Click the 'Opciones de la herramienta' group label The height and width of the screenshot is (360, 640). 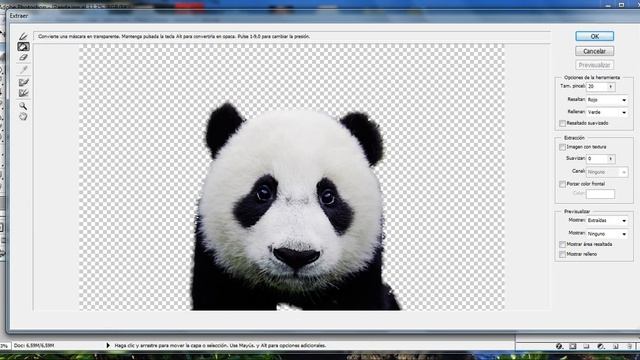point(592,77)
